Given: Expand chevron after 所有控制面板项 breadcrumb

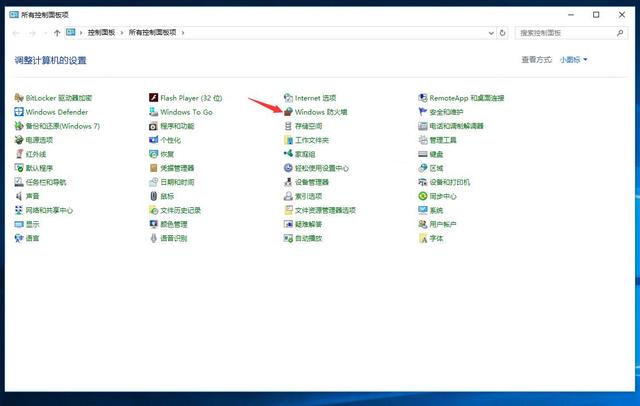Looking at the screenshot, I should [x=183, y=33].
